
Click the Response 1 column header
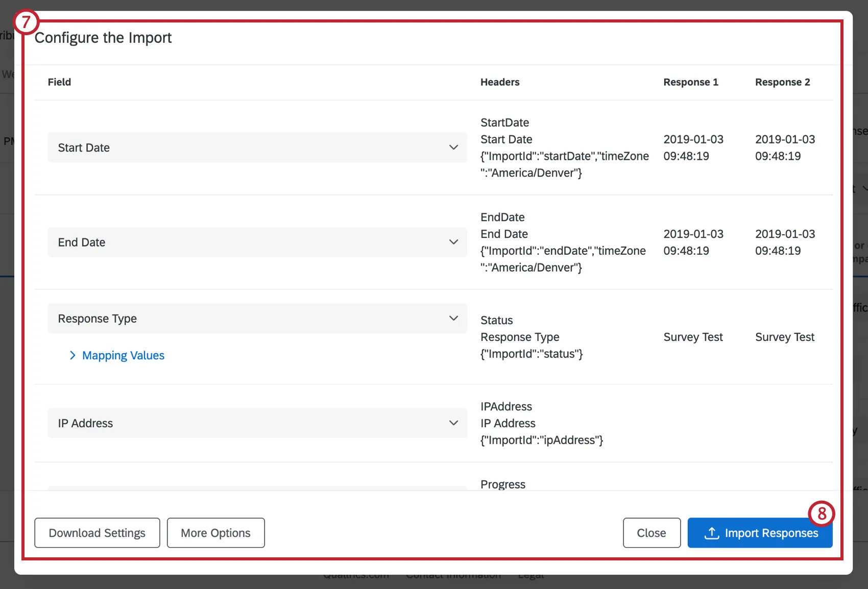point(690,82)
